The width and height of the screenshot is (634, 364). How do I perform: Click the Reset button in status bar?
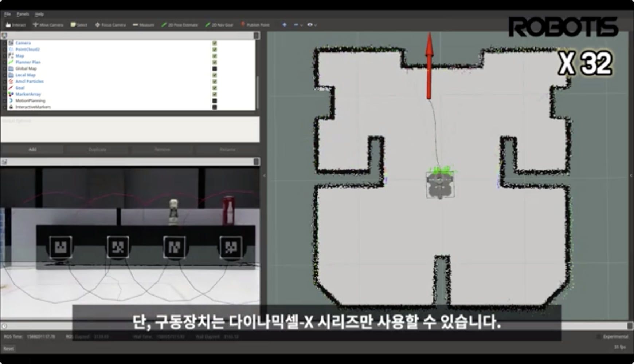(x=9, y=348)
